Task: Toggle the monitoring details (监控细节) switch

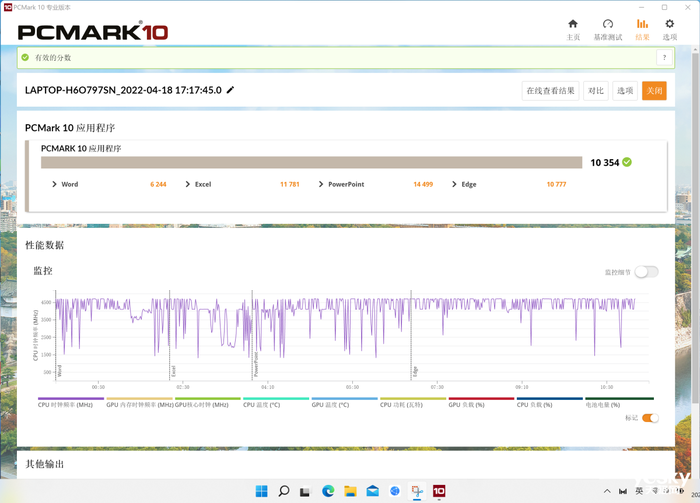Action: 646,272
